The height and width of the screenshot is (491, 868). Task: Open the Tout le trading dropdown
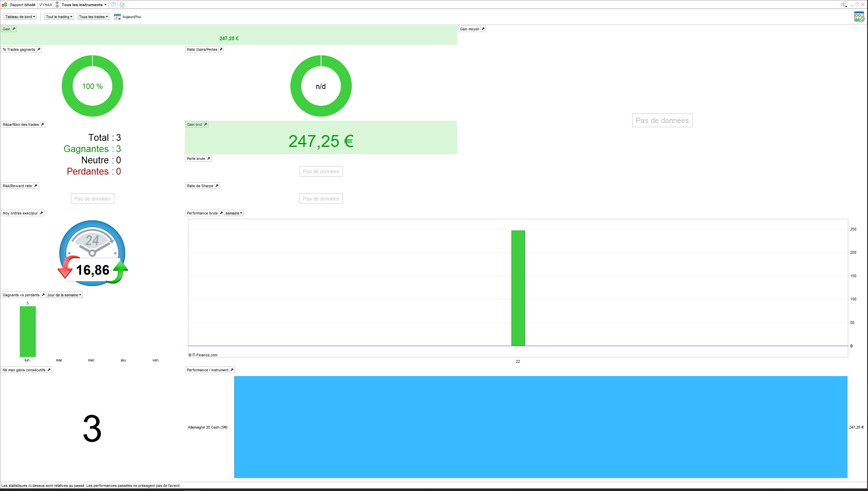pyautogui.click(x=59, y=17)
